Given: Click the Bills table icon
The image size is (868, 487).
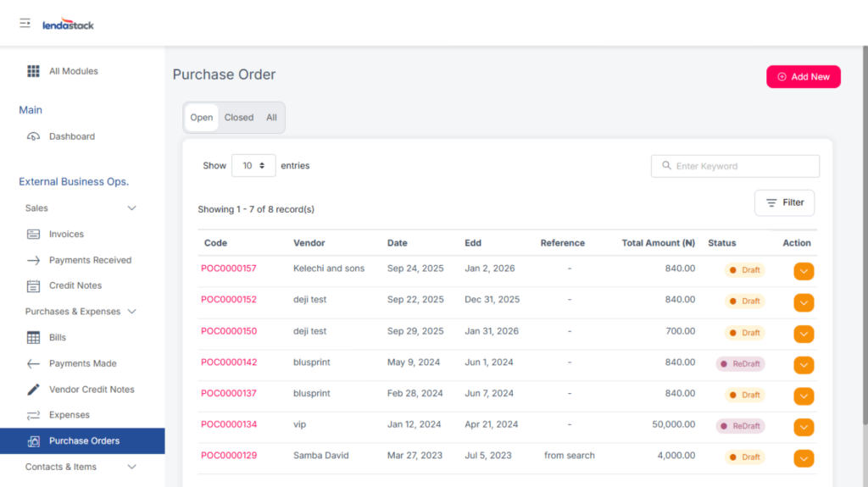Looking at the screenshot, I should 33,338.
